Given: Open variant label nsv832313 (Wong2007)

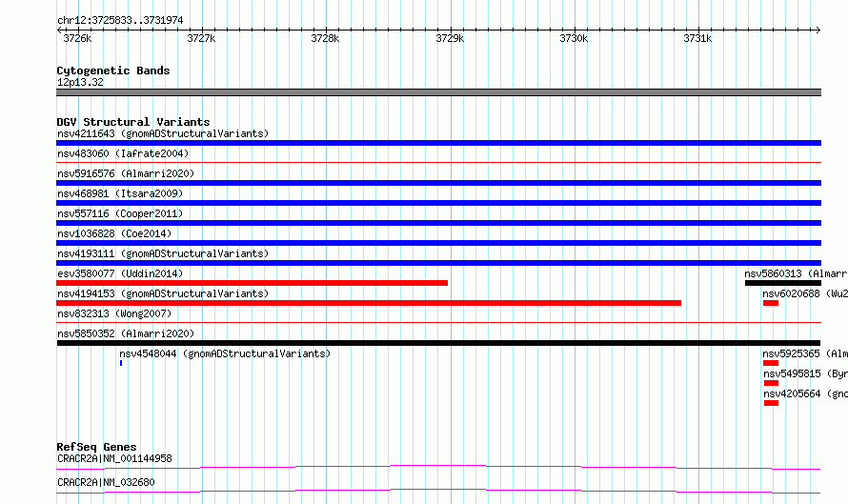Looking at the screenshot, I should (114, 313).
